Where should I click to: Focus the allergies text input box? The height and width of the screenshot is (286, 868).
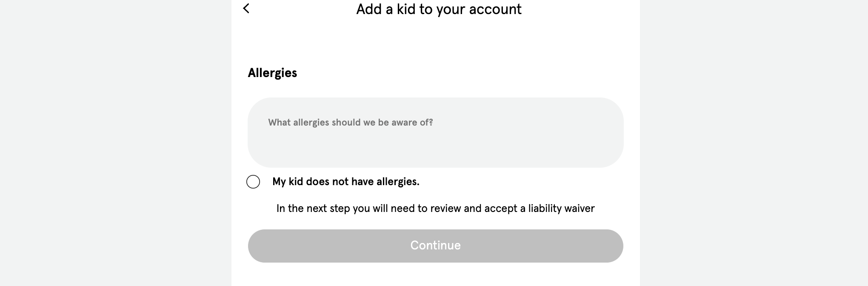[x=435, y=132]
